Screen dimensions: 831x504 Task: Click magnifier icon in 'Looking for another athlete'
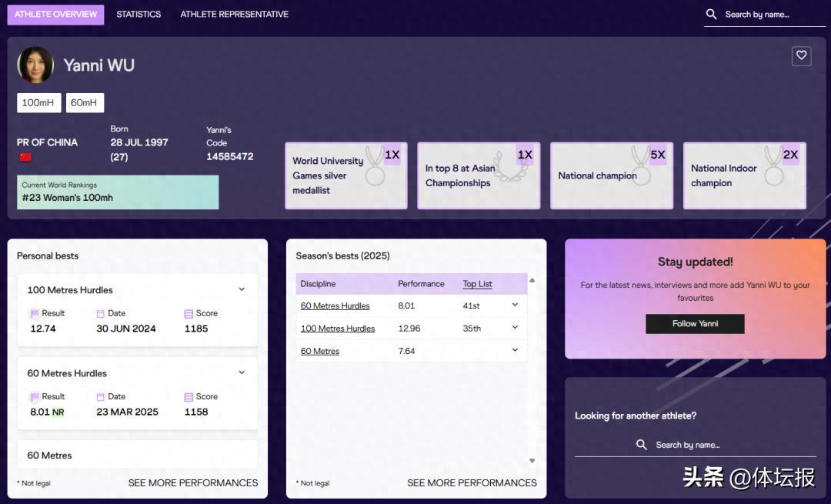641,445
